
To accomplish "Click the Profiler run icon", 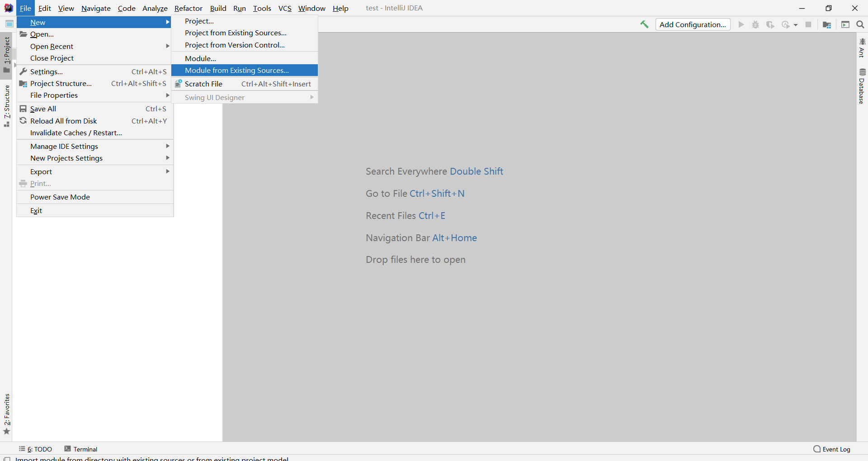I will coord(786,24).
